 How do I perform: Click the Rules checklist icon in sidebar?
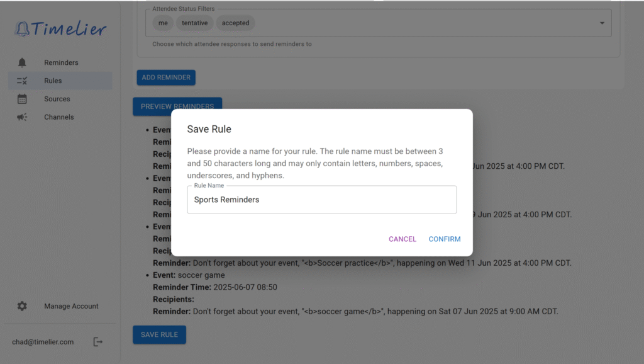pos(22,81)
